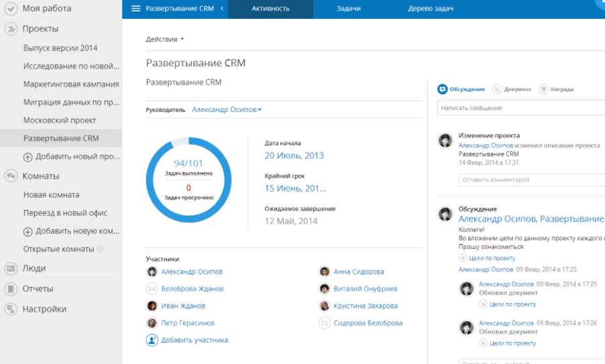The image size is (605, 364).
Task: Click the Моя работа checkmark icon
Action: 11,9
